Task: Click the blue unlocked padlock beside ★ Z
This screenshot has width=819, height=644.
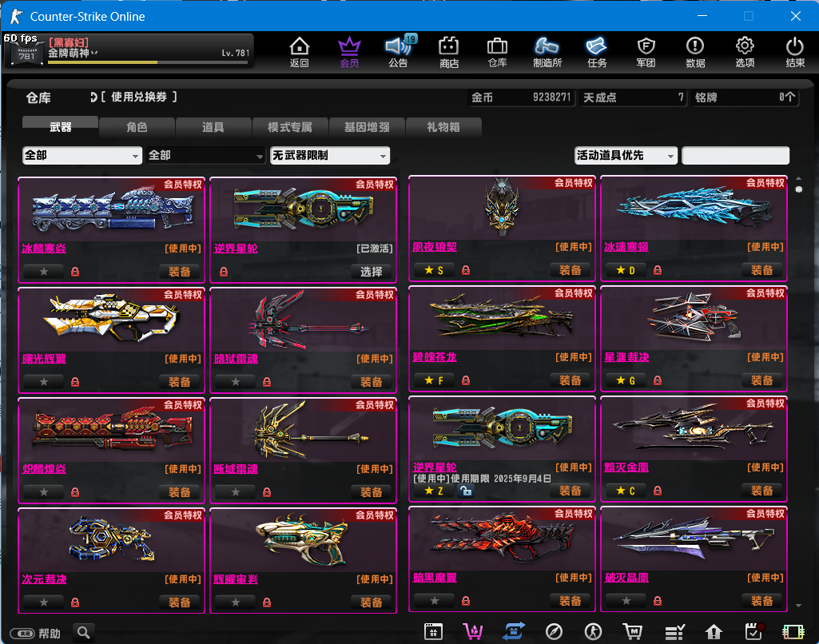Action: coord(465,491)
